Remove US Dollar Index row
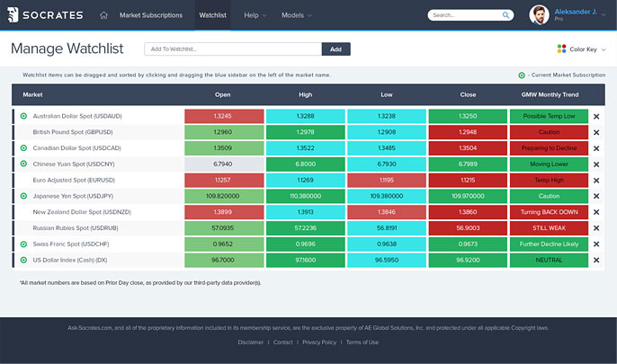The width and height of the screenshot is (617, 364). pos(596,261)
